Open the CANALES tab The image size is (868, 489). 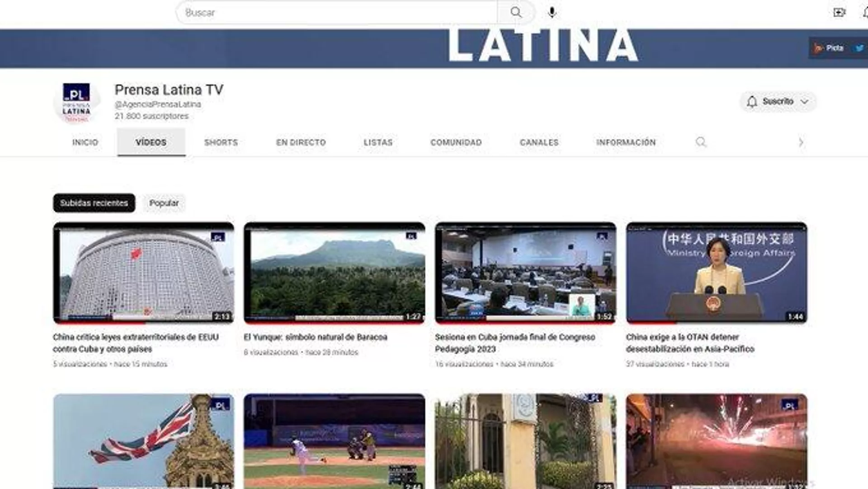tap(539, 142)
